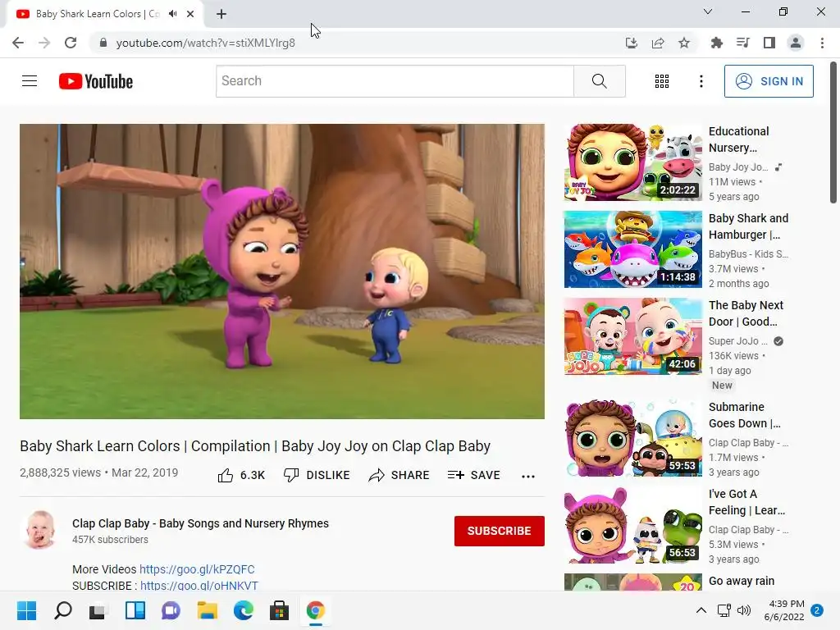Click SAVE to playlist button
840x630 pixels.
pyautogui.click(x=473, y=475)
